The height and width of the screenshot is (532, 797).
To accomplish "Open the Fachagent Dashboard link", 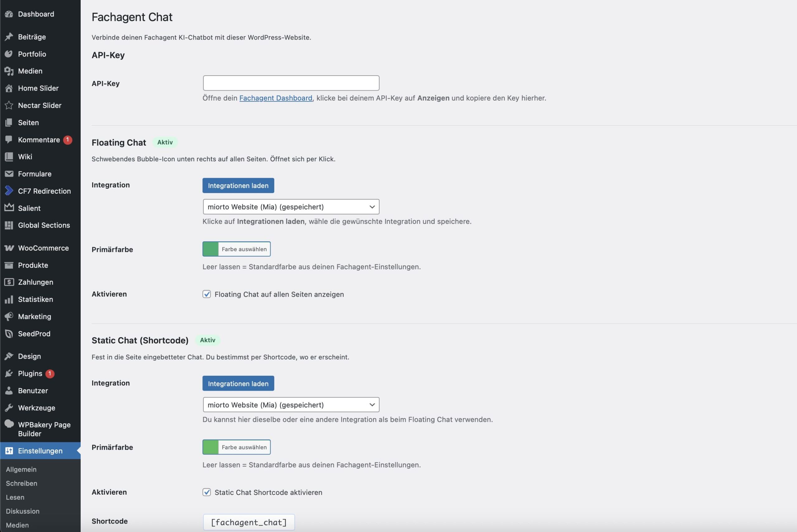I will tap(276, 98).
